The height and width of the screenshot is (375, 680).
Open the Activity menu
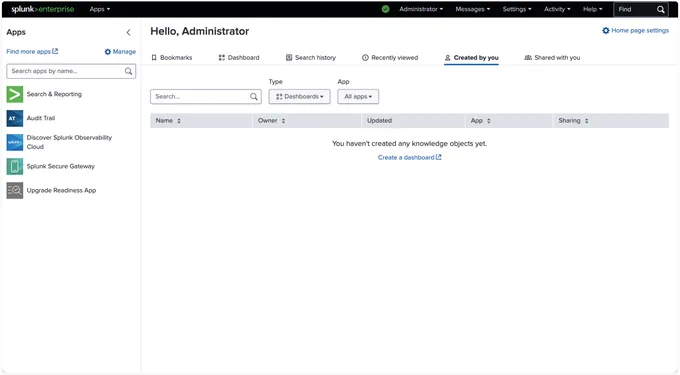click(557, 9)
